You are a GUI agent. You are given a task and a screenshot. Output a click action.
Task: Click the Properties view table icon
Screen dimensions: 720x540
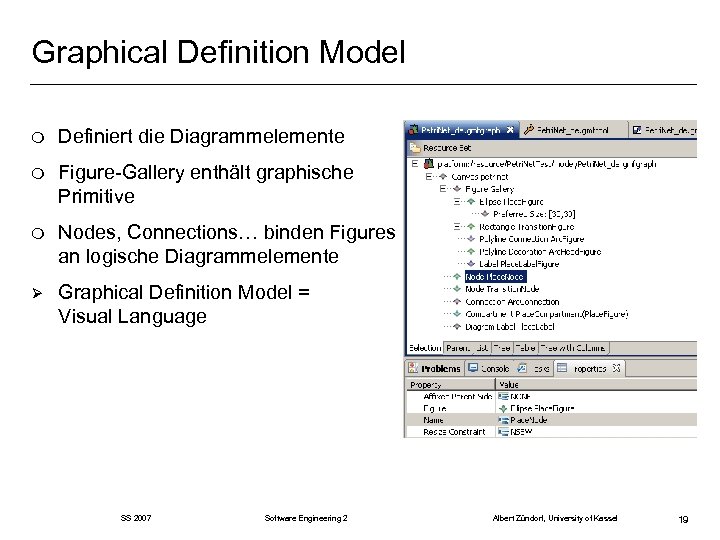[x=562, y=368]
